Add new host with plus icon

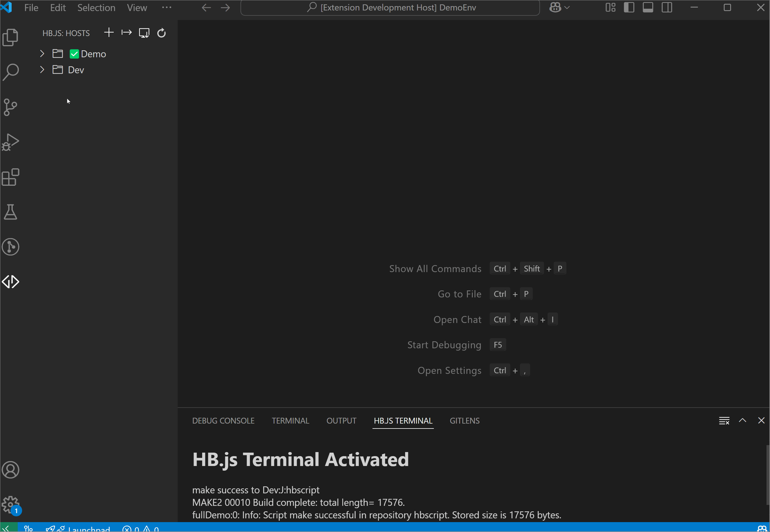click(109, 33)
